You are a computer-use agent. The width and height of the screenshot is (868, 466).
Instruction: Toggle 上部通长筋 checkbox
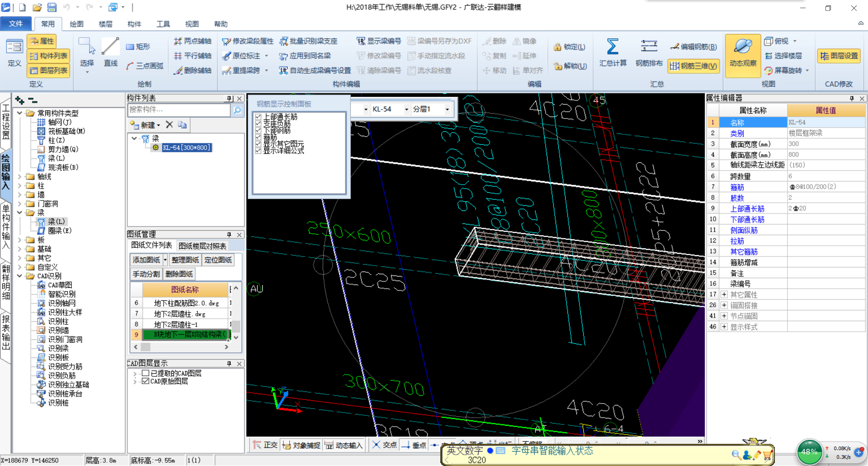(x=258, y=117)
